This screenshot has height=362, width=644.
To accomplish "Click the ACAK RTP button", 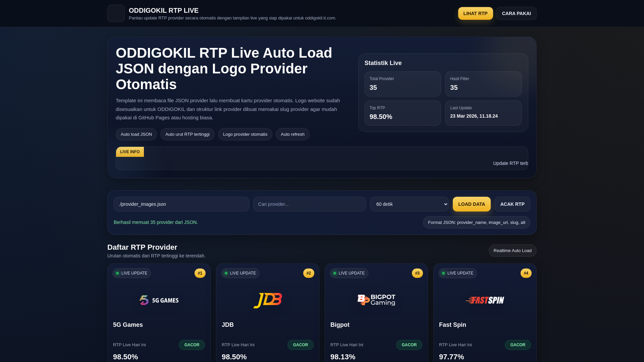I will [513, 204].
